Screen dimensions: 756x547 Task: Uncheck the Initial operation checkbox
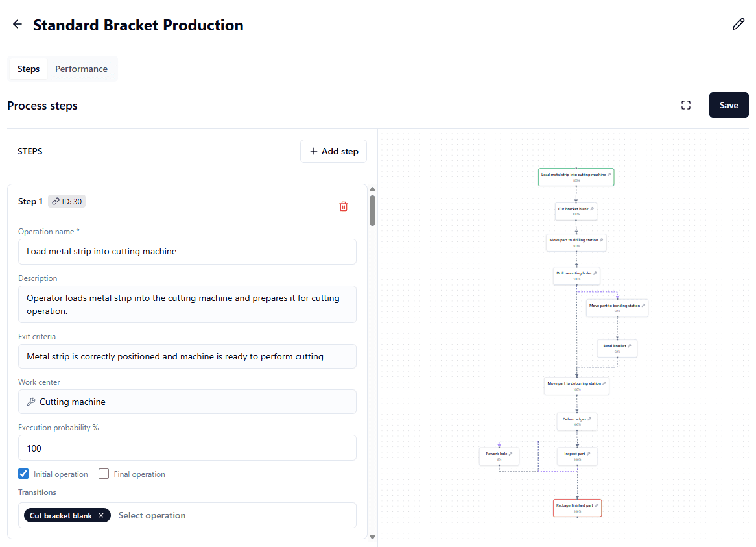[x=23, y=474]
